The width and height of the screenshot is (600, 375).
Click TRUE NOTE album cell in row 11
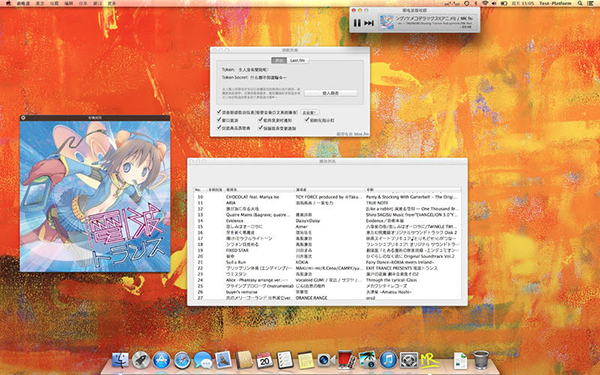click(x=377, y=203)
